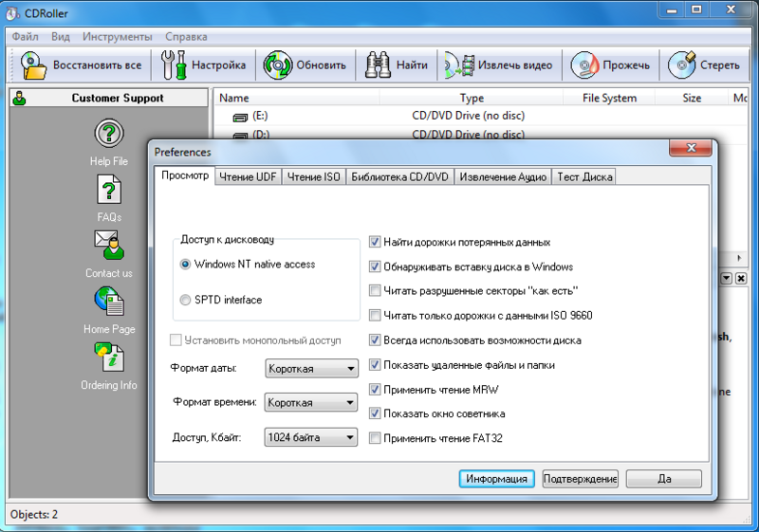Switch to Извлечение Аудио tab

click(x=503, y=177)
